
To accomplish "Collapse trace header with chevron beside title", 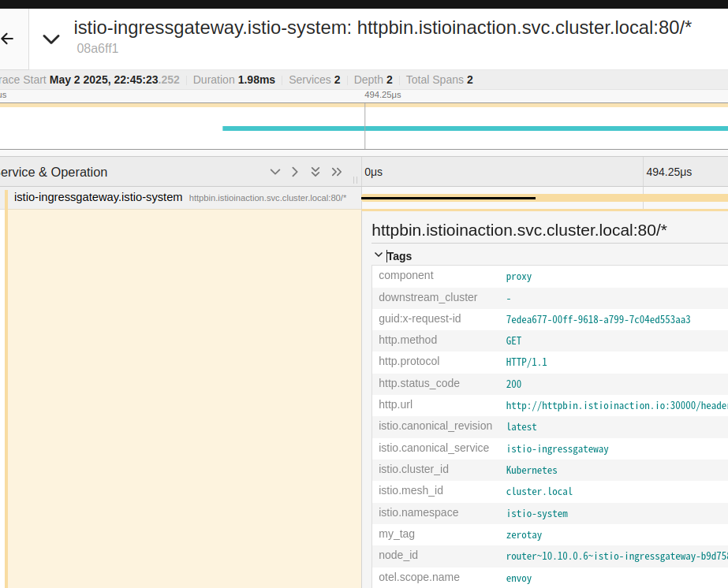I will pyautogui.click(x=51, y=39).
